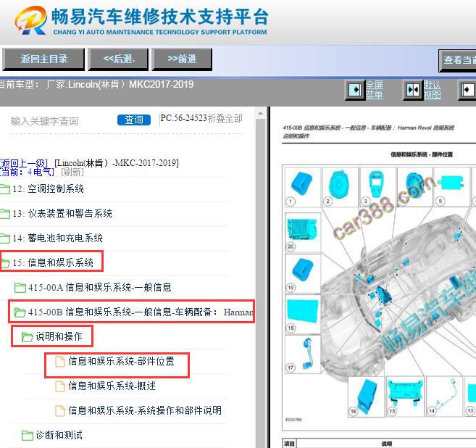Click the >>前进 button

(182, 59)
